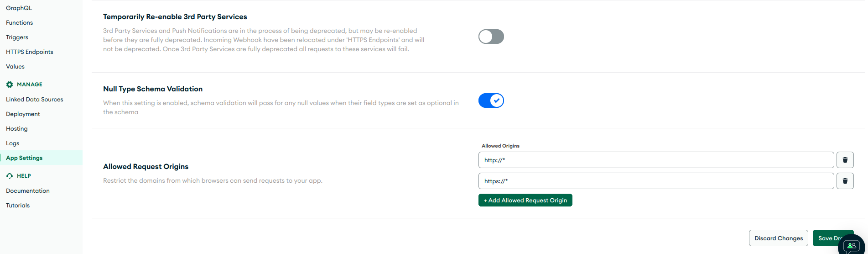Click the Manage section gear icon

point(10,85)
